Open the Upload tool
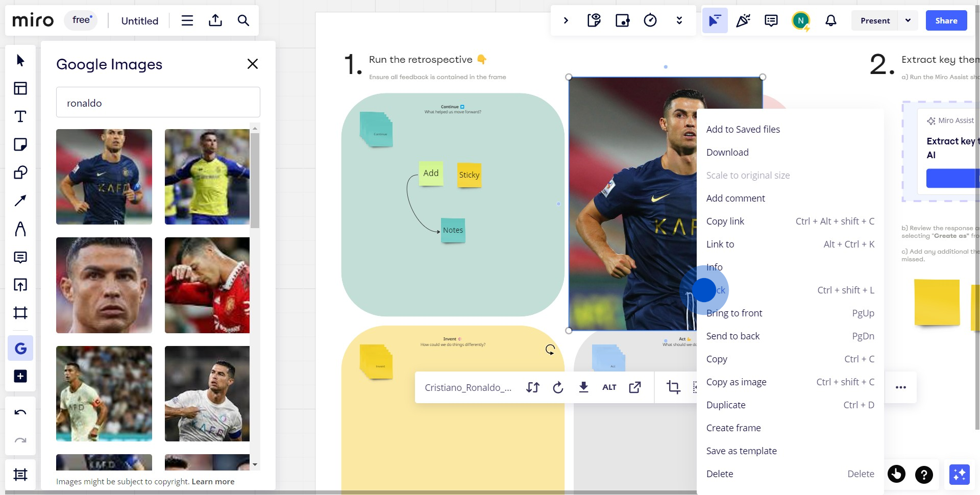Viewport: 980px width, 495px height. (x=20, y=285)
